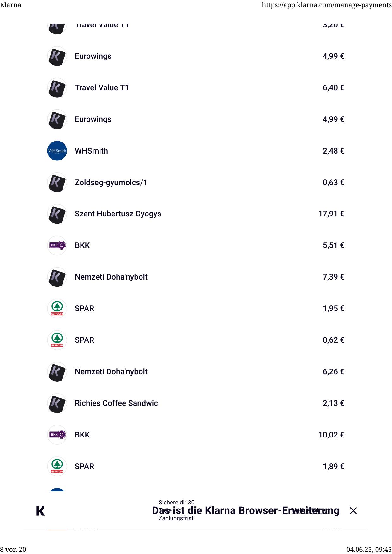392x554 pixels.
Task: Click the SPAR logo beside 1,95 €
Action: (57, 309)
